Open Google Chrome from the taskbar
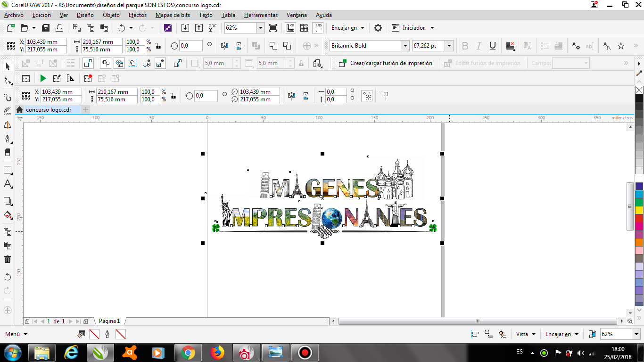This screenshot has height=362, width=644. click(188, 352)
